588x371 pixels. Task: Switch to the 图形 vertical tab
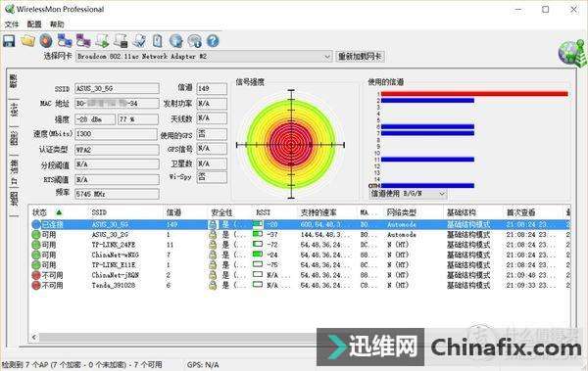(x=14, y=138)
